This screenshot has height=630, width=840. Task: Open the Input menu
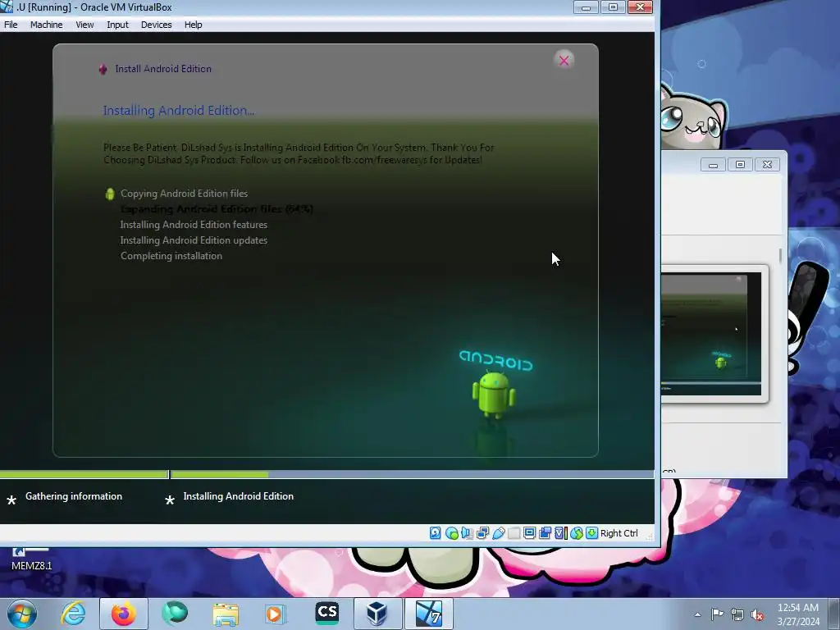click(x=117, y=25)
